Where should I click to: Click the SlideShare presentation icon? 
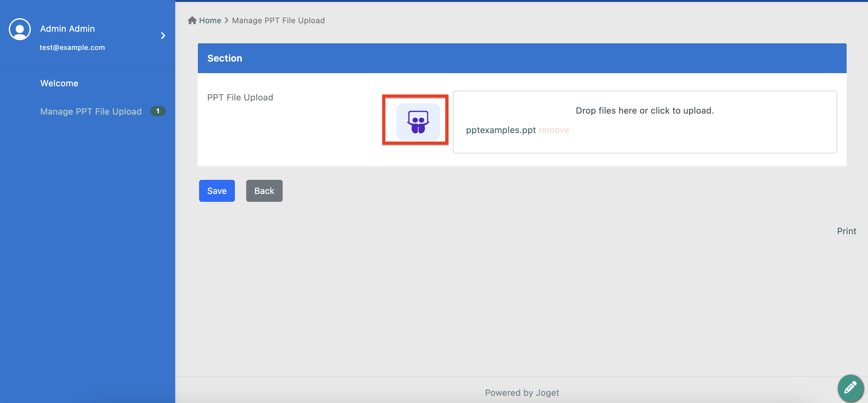coord(418,121)
